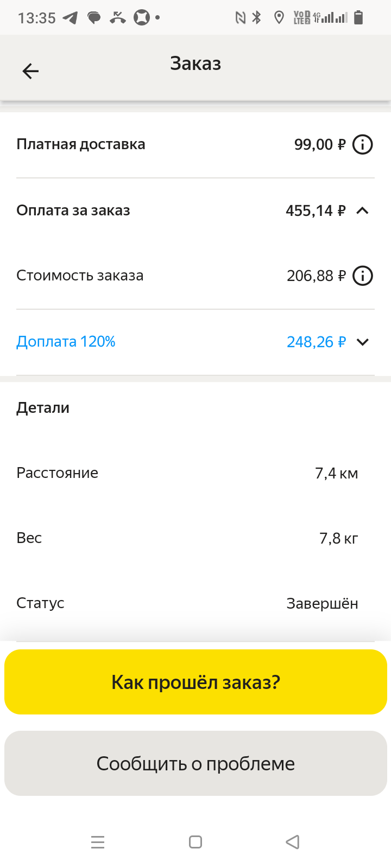The height and width of the screenshot is (868, 391).
Task: Tap Сообщить о проблеме button
Action: point(195,763)
